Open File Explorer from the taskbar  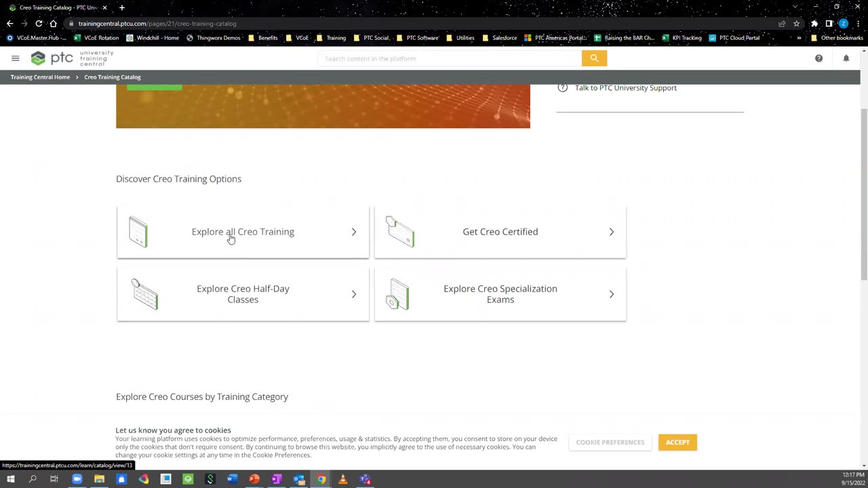(99, 479)
